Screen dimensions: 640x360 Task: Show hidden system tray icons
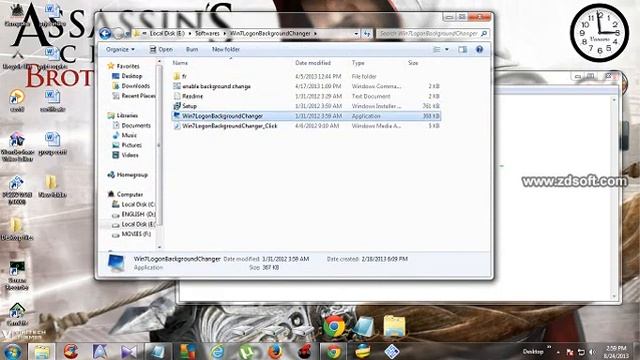[x=558, y=352]
